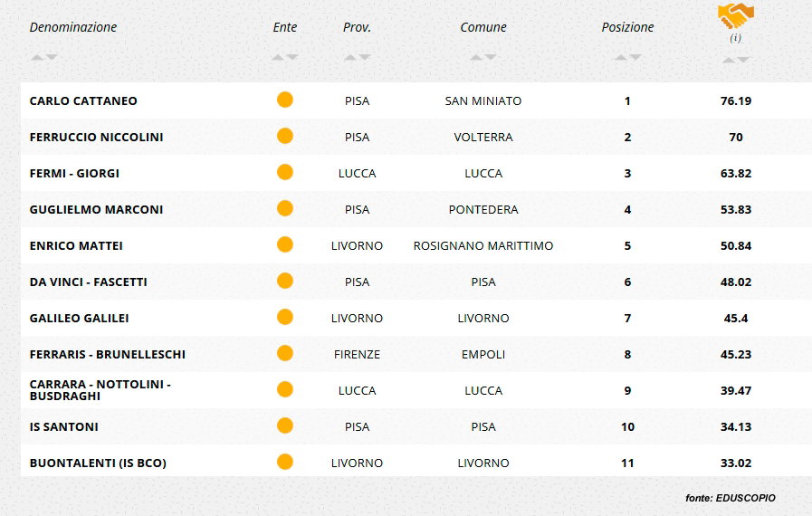Click the orange Ente dot for Enrico Mattei
The image size is (812, 516).
tap(285, 244)
